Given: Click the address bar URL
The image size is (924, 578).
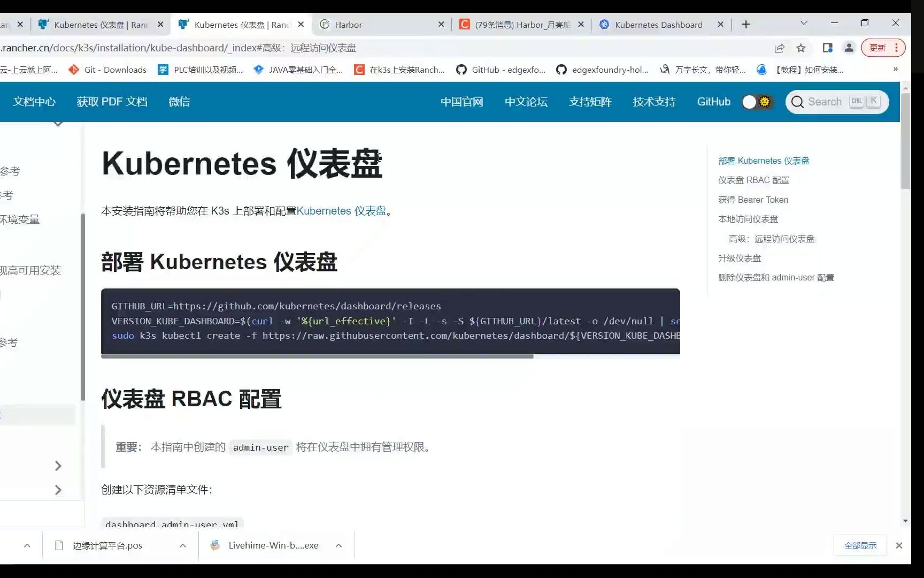Looking at the screenshot, I should coord(179,48).
